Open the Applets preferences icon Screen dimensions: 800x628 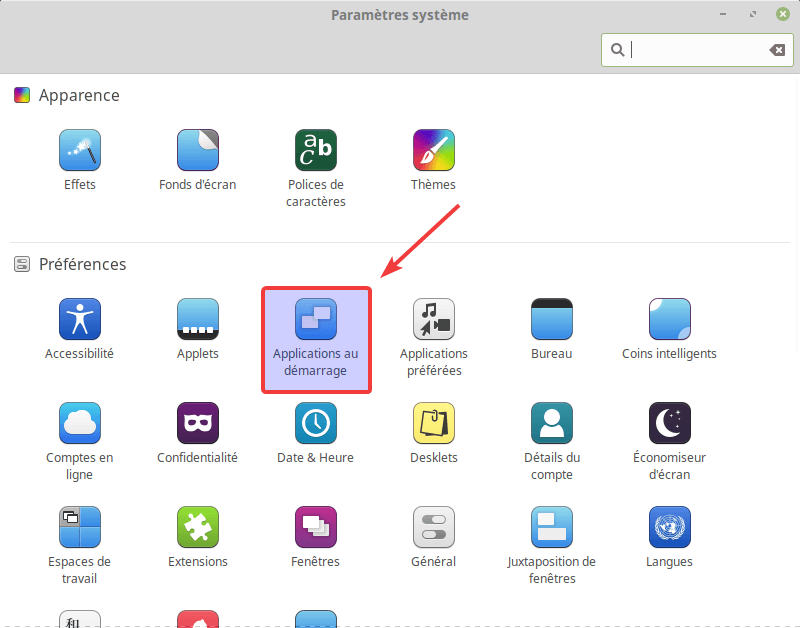198,319
